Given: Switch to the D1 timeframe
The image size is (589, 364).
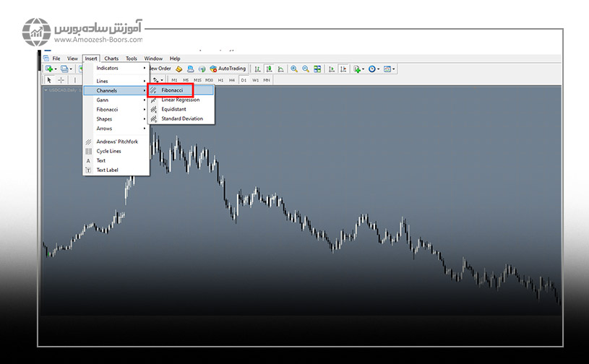Looking at the screenshot, I should coord(244,79).
